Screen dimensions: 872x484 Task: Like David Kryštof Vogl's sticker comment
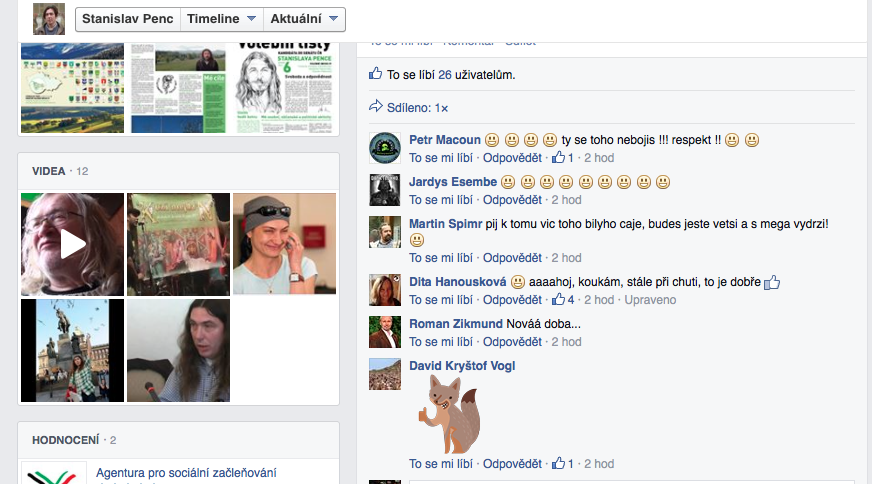[x=441, y=464]
